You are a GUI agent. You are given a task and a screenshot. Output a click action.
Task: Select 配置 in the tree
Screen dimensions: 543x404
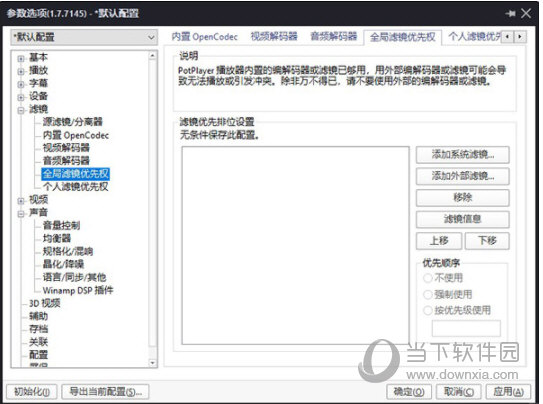pyautogui.click(x=38, y=355)
